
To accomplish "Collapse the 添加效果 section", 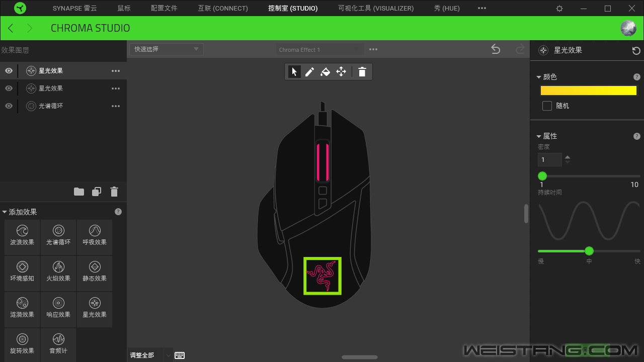I will (5, 212).
